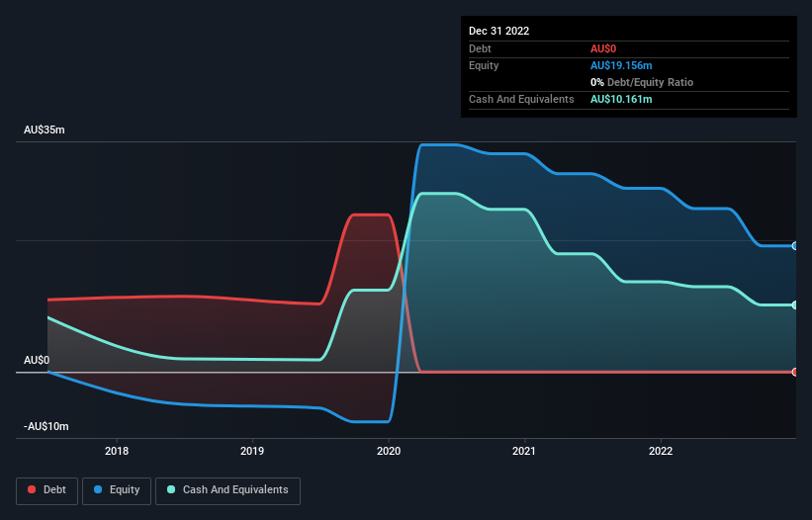This screenshot has height=520, width=812.
Task: Click the 2020 x-axis label
Action: (x=389, y=451)
